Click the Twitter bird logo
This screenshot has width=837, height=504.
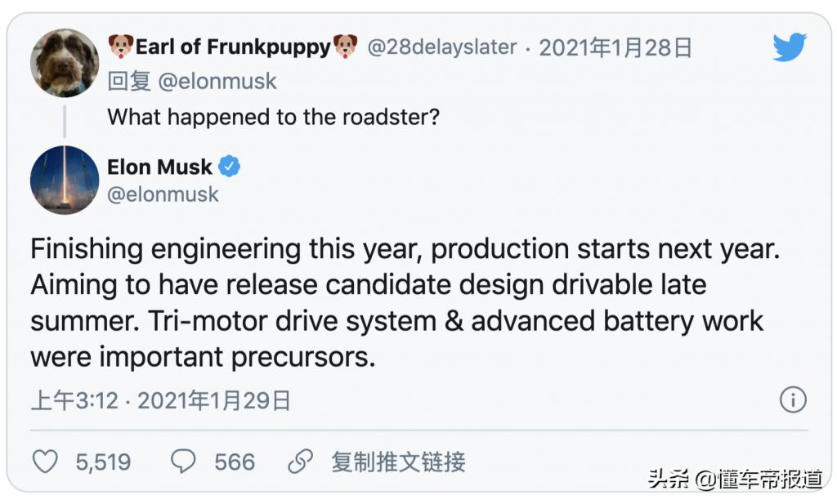point(790,47)
